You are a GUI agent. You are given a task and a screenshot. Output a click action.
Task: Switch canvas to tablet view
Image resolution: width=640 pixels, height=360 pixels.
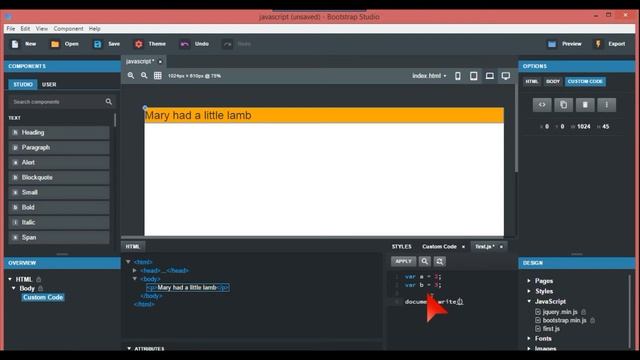point(473,76)
